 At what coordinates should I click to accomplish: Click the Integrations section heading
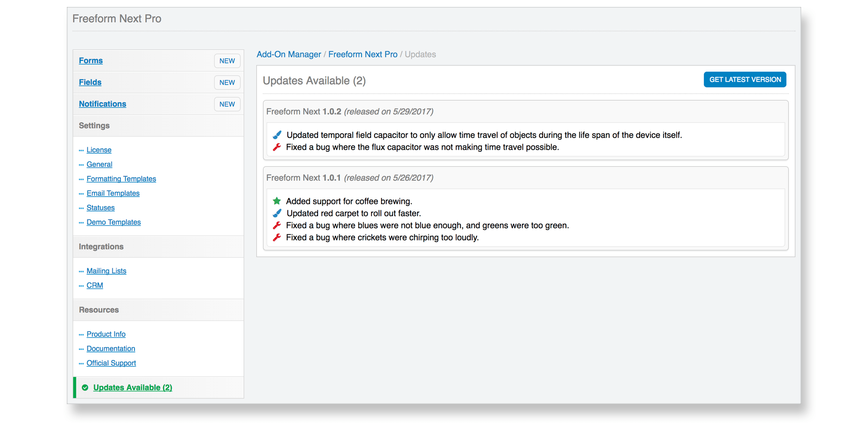101,247
